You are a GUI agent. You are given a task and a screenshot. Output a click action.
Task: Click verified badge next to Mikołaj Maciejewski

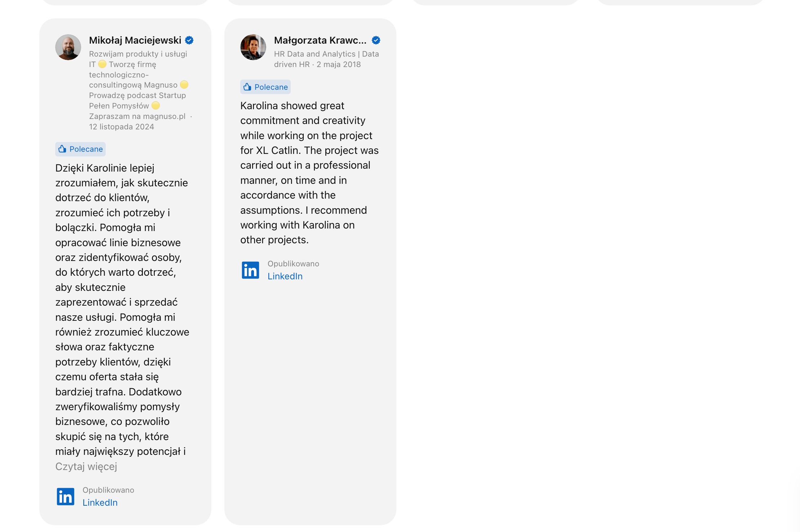(189, 40)
